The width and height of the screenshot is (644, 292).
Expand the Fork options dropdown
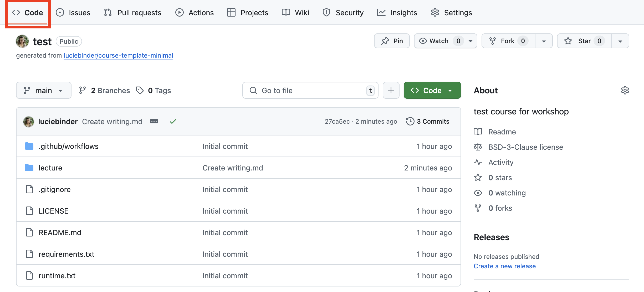(544, 41)
